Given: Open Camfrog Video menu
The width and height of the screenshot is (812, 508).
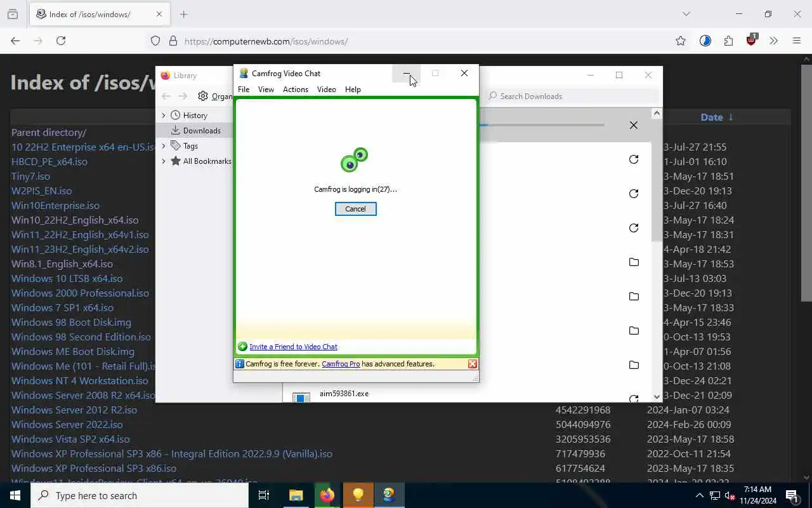Looking at the screenshot, I should point(327,90).
